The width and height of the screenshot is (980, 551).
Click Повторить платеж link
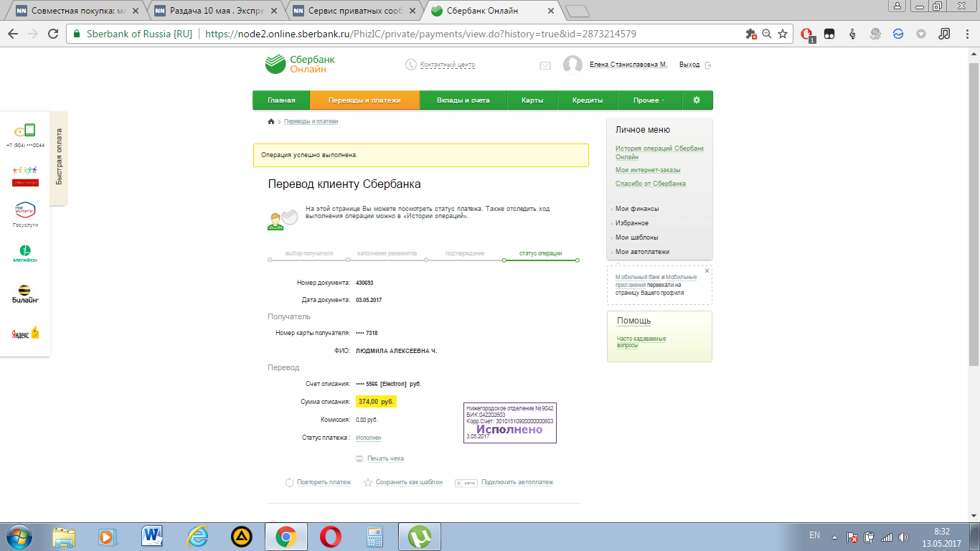324,482
